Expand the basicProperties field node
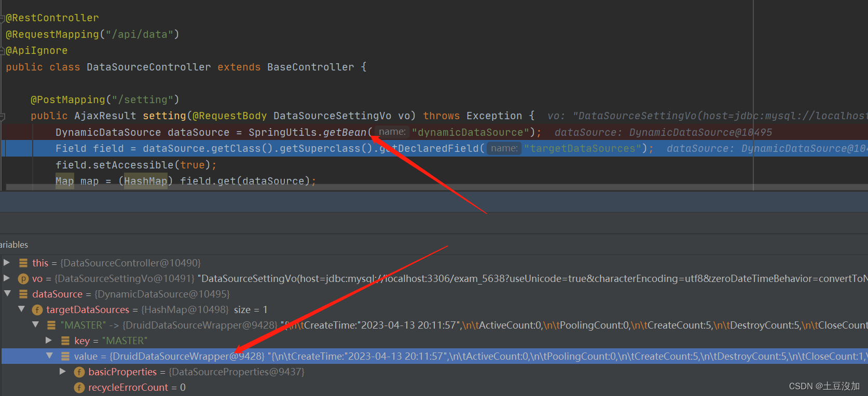 click(x=63, y=372)
